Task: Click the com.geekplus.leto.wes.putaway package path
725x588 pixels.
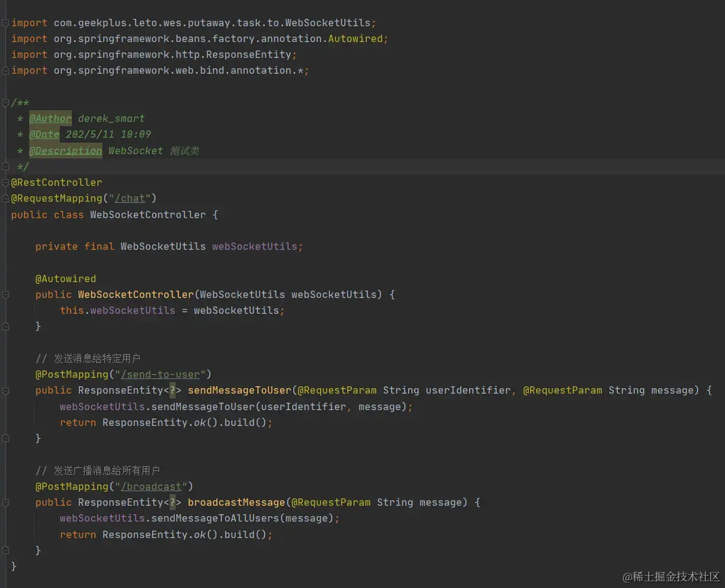Action: (x=142, y=23)
